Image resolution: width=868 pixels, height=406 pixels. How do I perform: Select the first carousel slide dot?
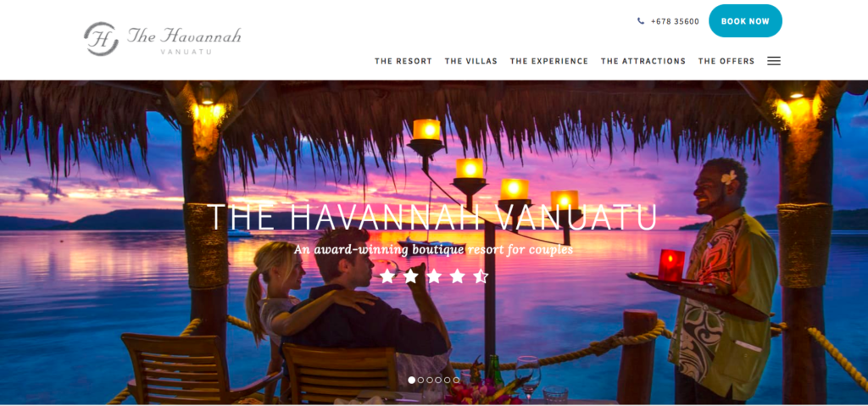tap(411, 380)
